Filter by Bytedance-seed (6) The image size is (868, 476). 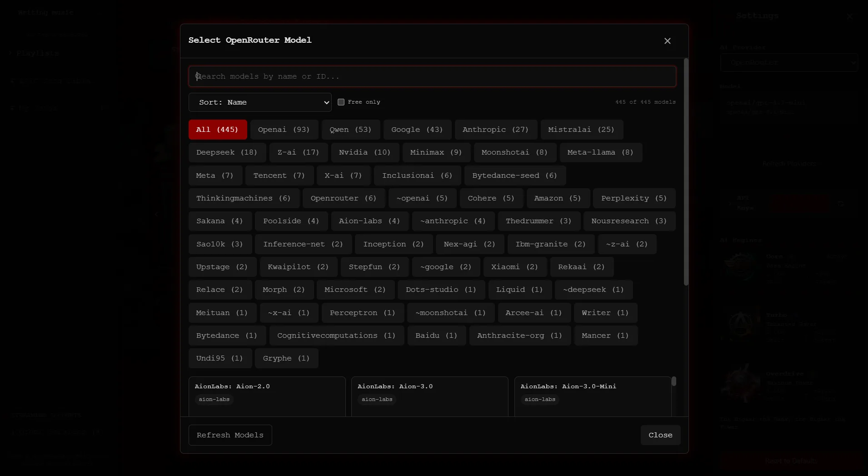click(515, 175)
